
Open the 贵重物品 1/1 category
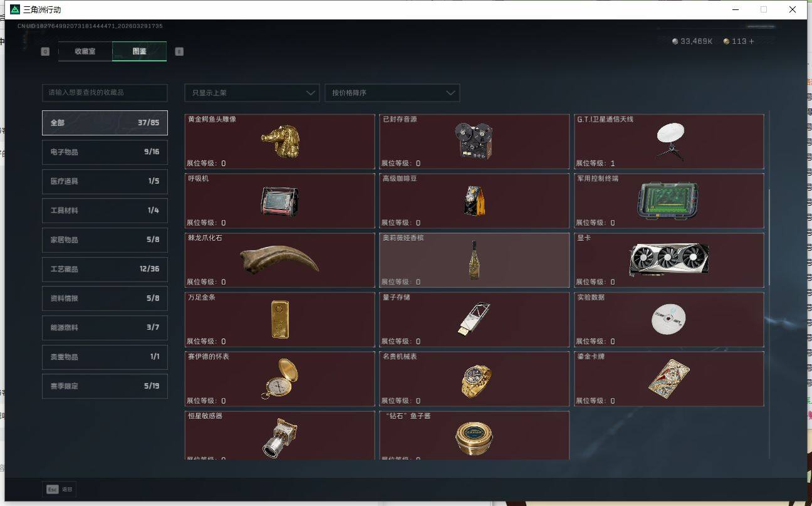(x=105, y=357)
